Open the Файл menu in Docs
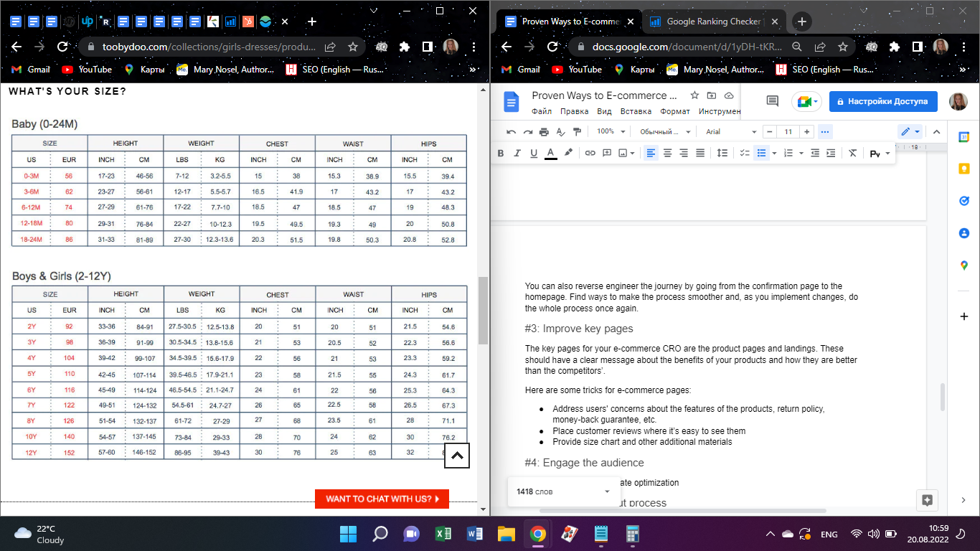 point(542,111)
